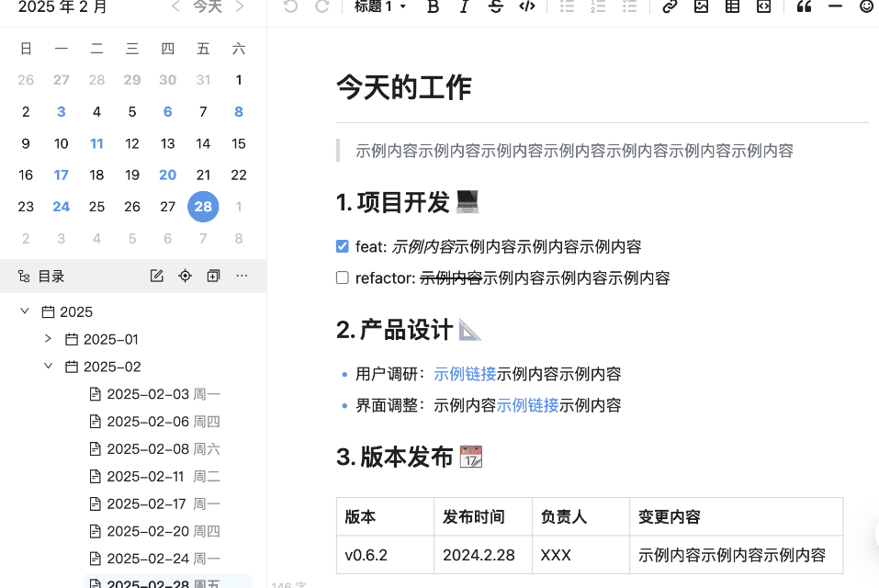The width and height of the screenshot is (879, 588).
Task: Click the 发布时间 table header
Action: coord(483,517)
